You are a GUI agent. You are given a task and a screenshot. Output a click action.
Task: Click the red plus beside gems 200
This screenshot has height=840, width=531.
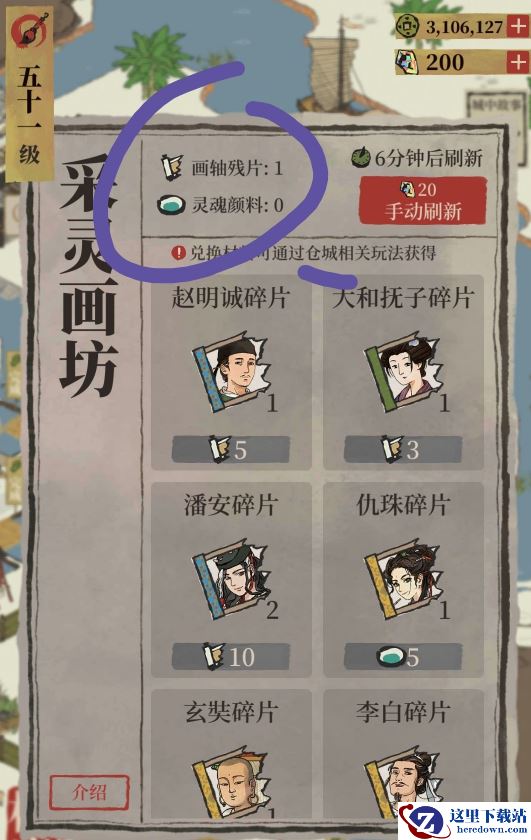tap(518, 62)
